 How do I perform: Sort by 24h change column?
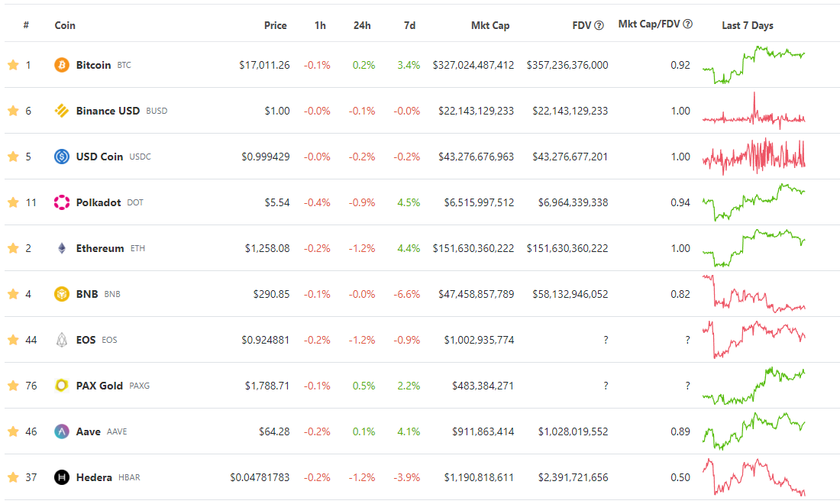click(x=362, y=25)
